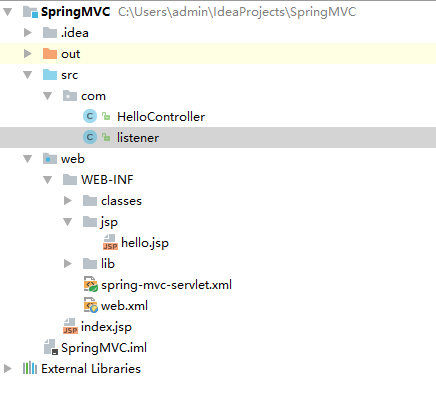This screenshot has height=394, width=436.
Task: Collapse the SpringMVC project root arrow
Action: (x=8, y=12)
